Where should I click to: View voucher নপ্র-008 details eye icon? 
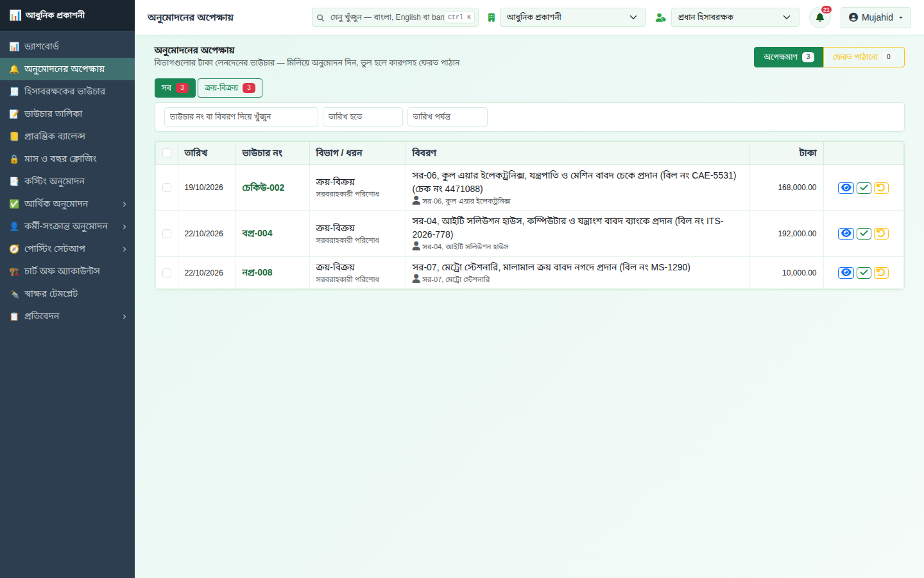coord(846,273)
